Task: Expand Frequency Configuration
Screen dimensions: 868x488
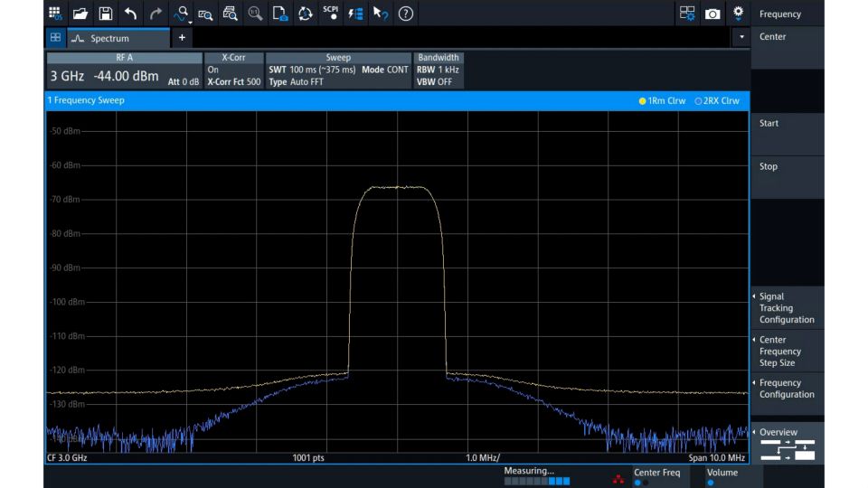Action: 788,394
